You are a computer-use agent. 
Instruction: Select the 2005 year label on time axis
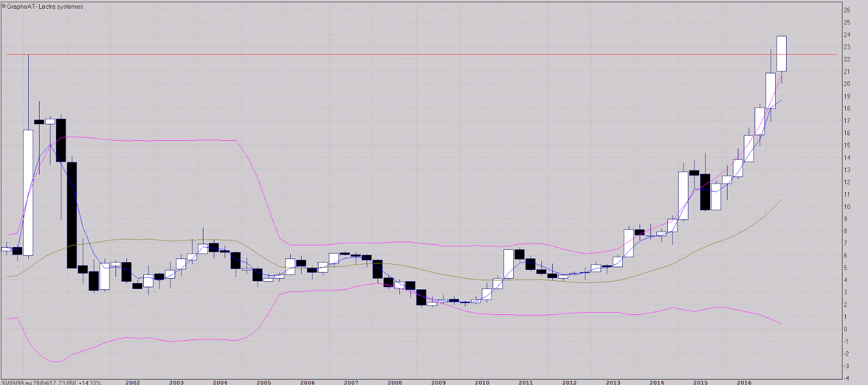[264, 383]
